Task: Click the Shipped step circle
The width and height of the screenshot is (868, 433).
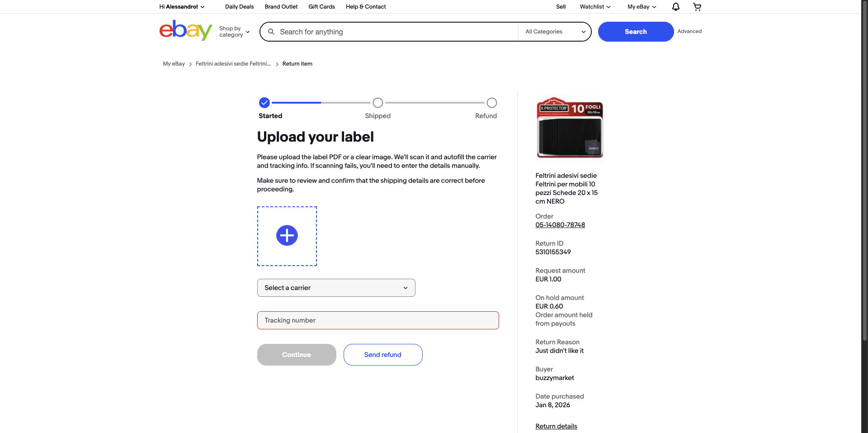Action: pos(378,103)
